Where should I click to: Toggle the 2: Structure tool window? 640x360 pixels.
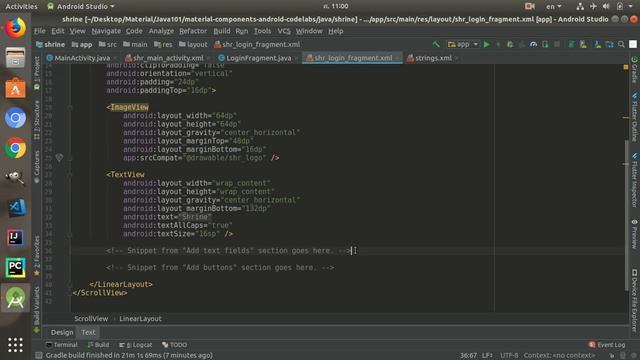click(37, 120)
